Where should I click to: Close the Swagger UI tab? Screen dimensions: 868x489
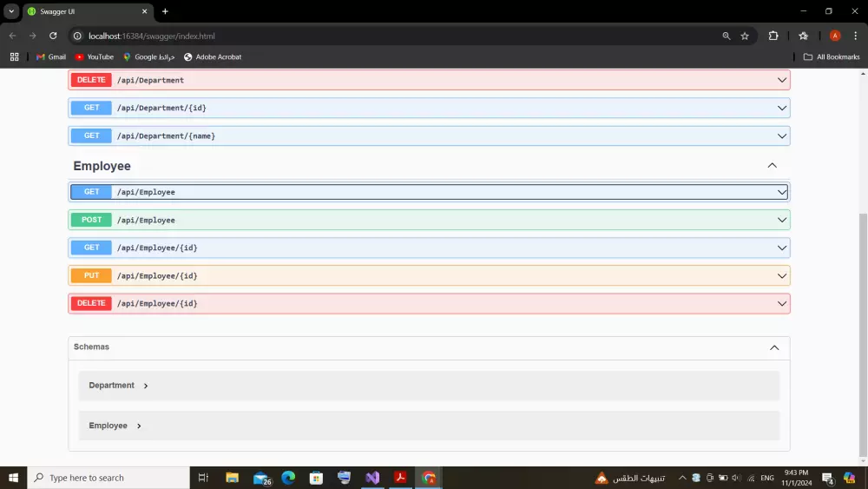[144, 11]
